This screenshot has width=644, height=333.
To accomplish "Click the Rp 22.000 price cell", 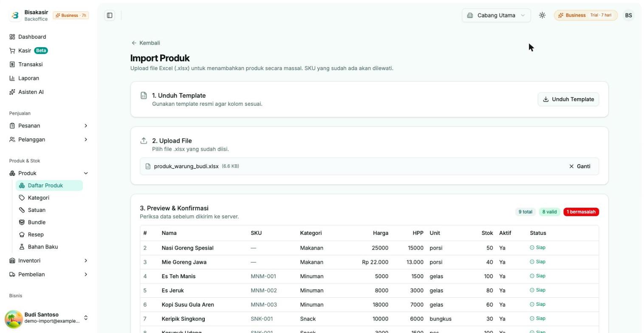I will pos(375,262).
